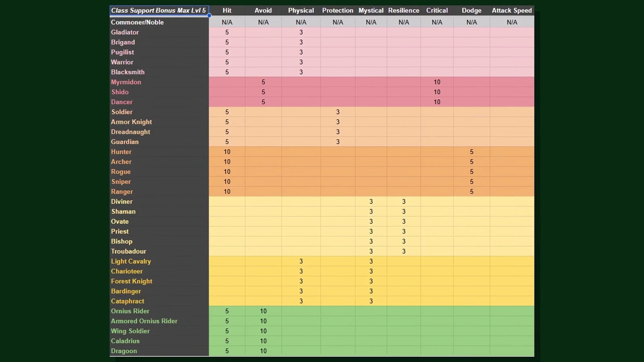The height and width of the screenshot is (362, 644).
Task: Click the Bardinger row label
Action: (x=126, y=291)
